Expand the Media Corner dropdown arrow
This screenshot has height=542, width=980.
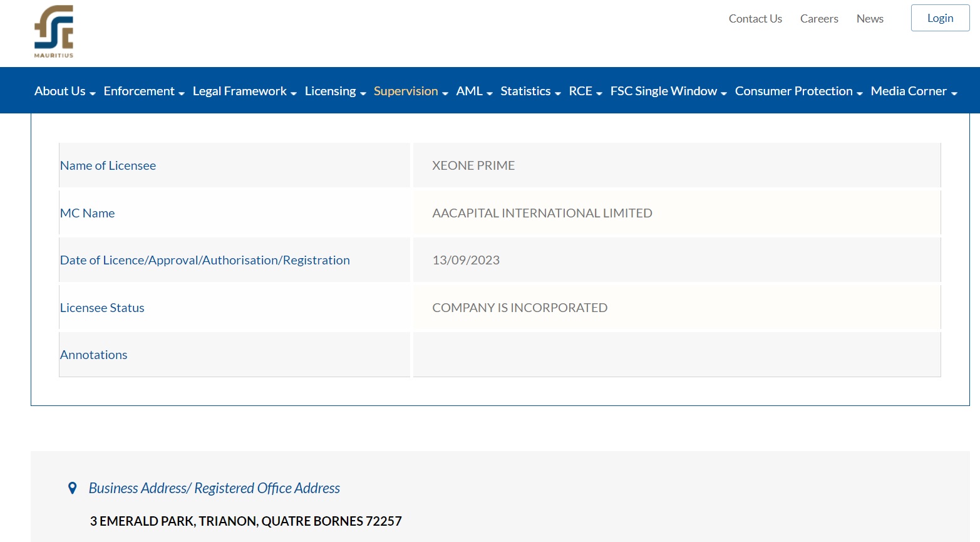954,93
